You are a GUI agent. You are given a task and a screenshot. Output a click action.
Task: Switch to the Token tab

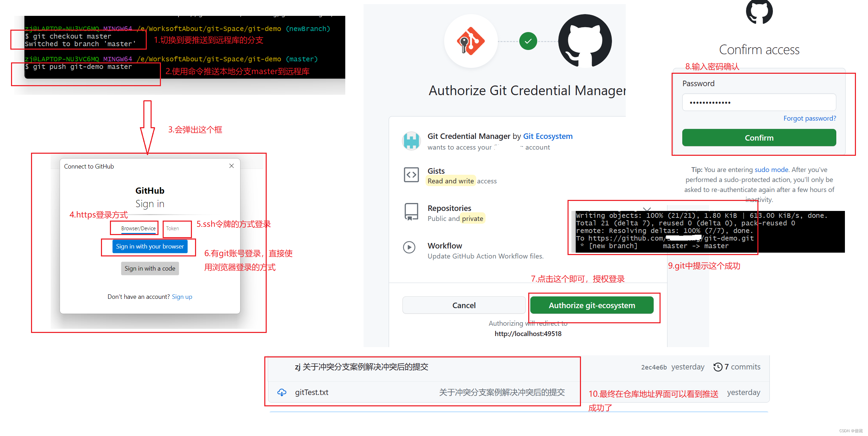pyautogui.click(x=172, y=228)
